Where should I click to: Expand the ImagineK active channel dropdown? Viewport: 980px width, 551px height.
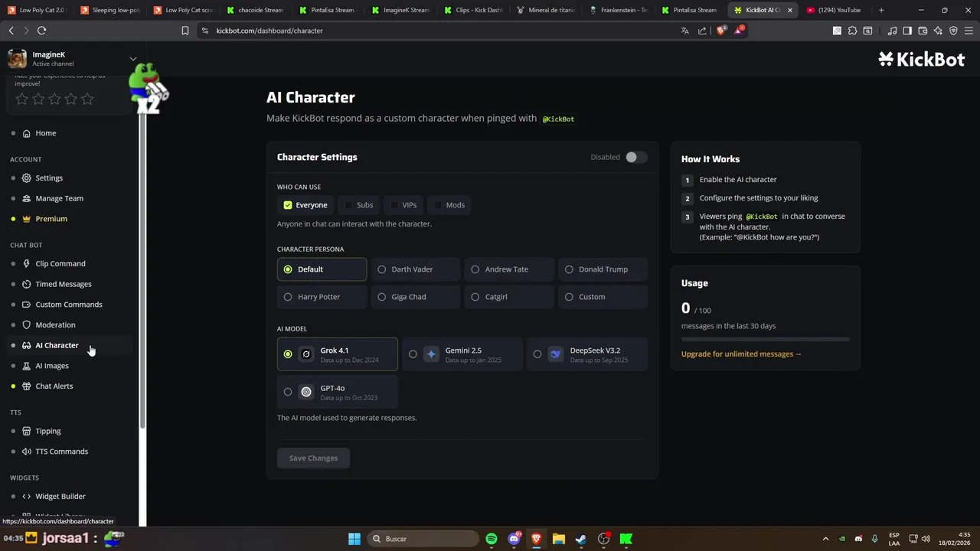tap(132, 59)
